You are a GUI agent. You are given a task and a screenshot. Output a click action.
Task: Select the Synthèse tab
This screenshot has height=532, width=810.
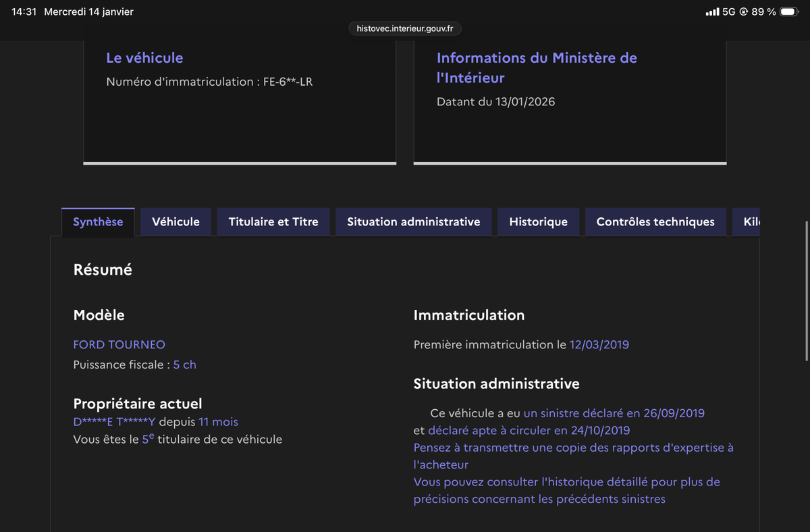pos(98,222)
